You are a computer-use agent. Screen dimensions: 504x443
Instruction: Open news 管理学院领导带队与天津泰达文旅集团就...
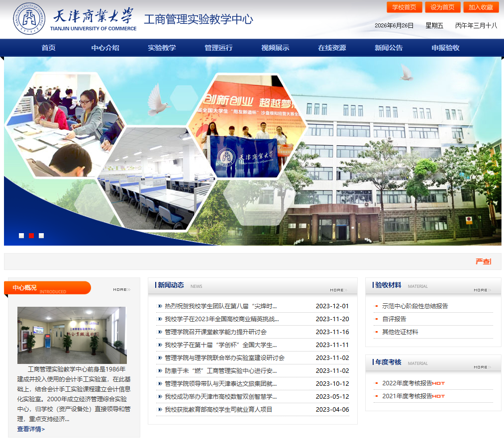coord(221,383)
